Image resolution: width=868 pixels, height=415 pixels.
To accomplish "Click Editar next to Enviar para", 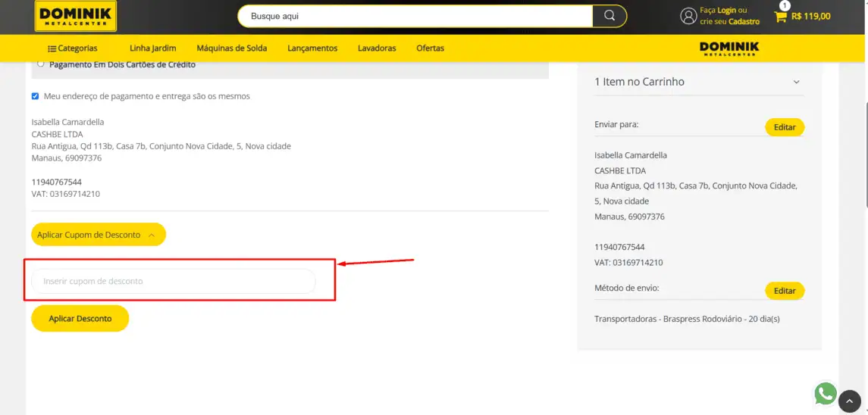I will [x=785, y=127].
